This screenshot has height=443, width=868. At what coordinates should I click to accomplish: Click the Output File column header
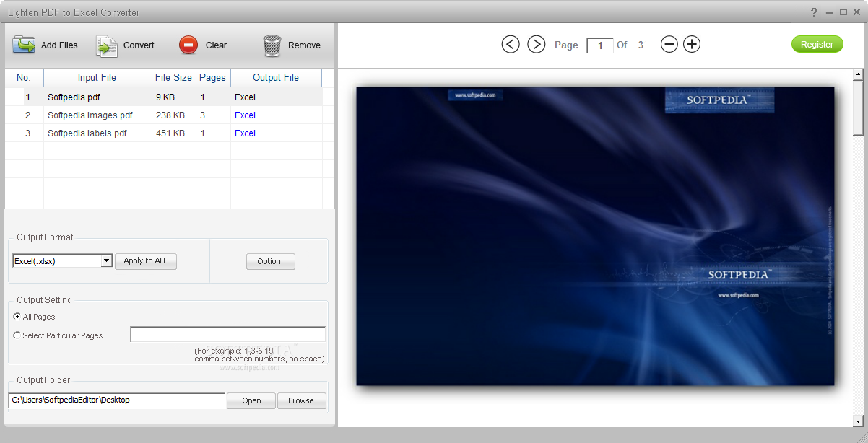(x=276, y=77)
